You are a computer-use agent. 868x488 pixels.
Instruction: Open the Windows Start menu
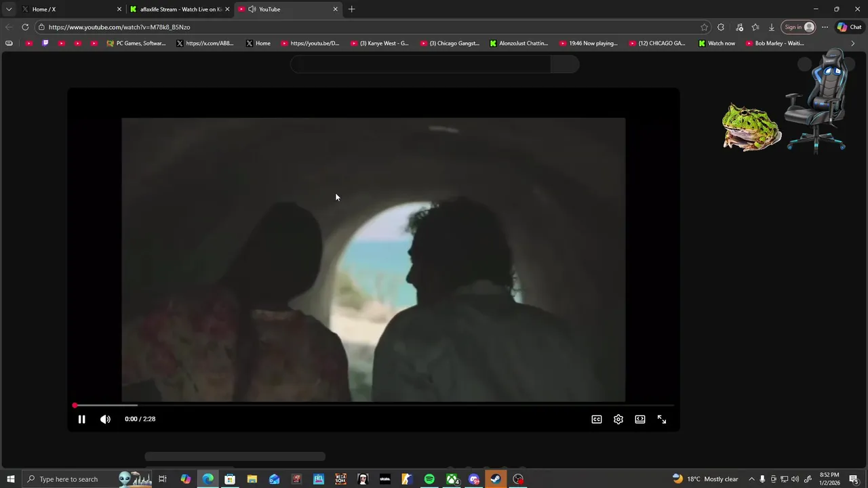(x=11, y=479)
